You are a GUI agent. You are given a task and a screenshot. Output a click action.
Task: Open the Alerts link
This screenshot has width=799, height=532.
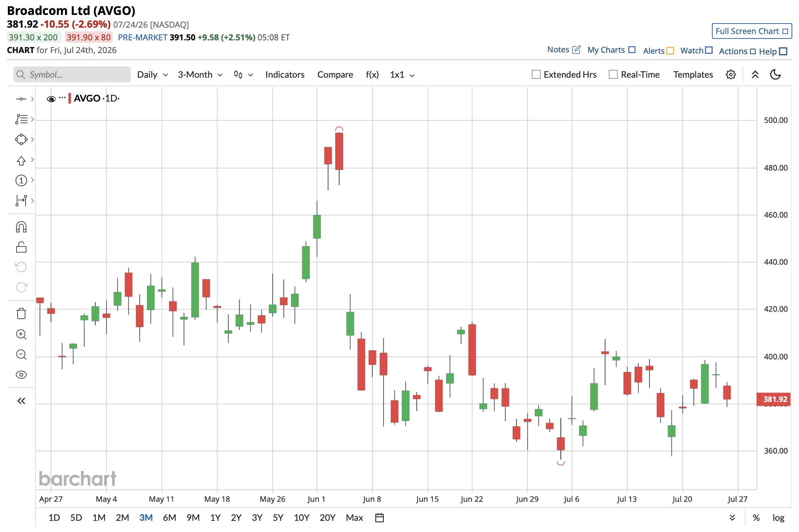coord(658,51)
